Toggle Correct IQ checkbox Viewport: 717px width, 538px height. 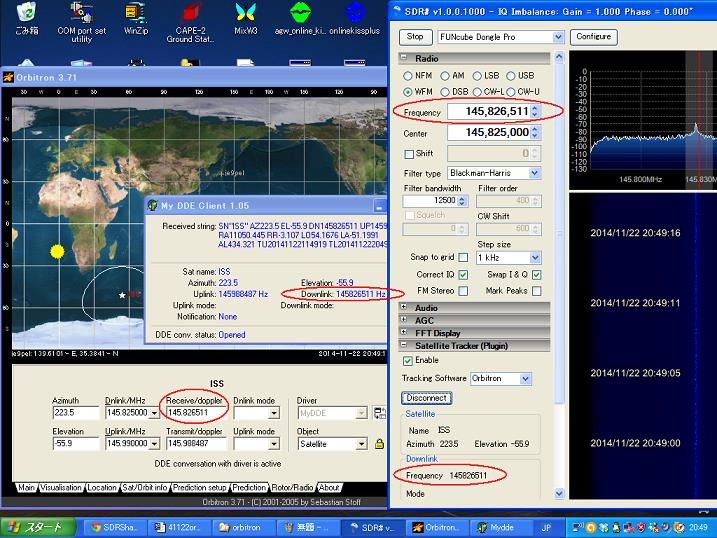coord(463,275)
